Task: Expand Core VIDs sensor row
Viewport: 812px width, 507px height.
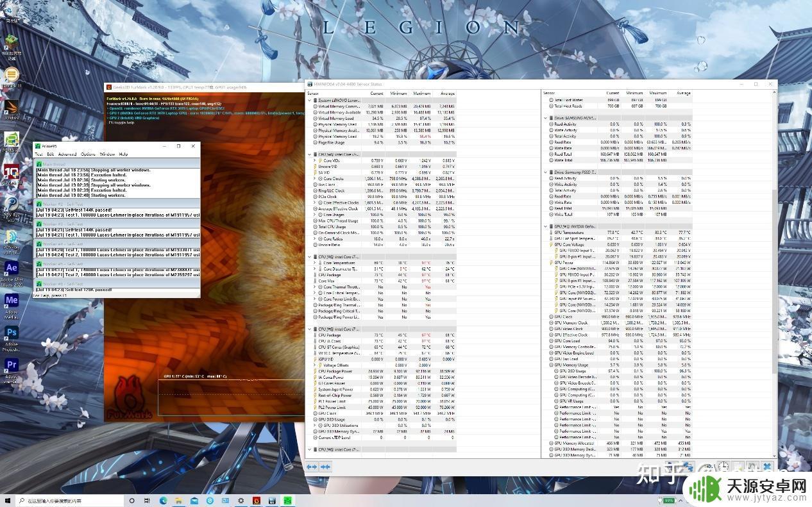Action: coord(315,160)
